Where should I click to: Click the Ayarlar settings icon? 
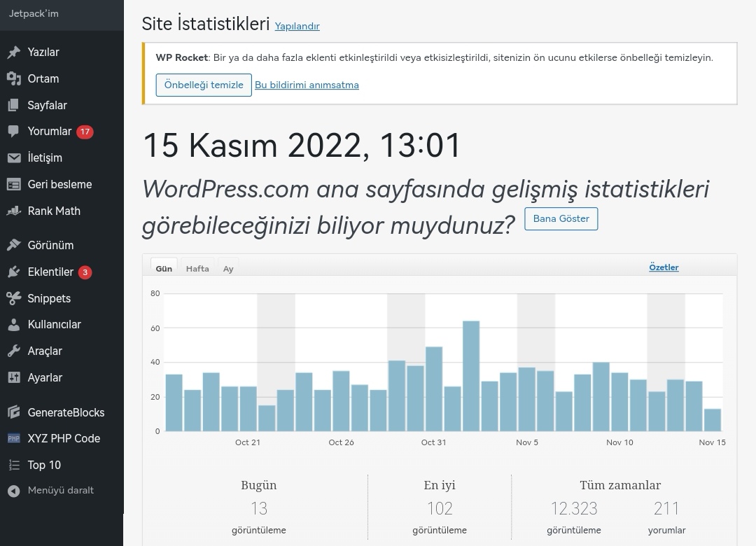[x=14, y=378]
